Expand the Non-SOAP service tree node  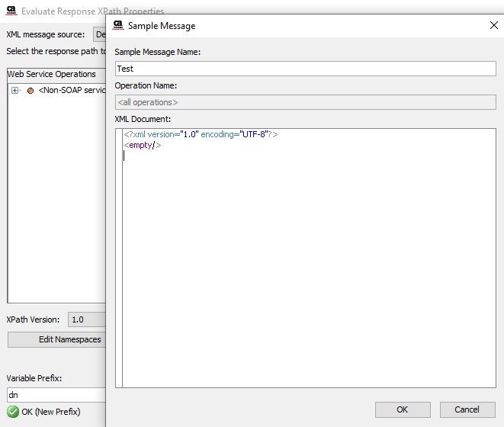click(x=14, y=91)
